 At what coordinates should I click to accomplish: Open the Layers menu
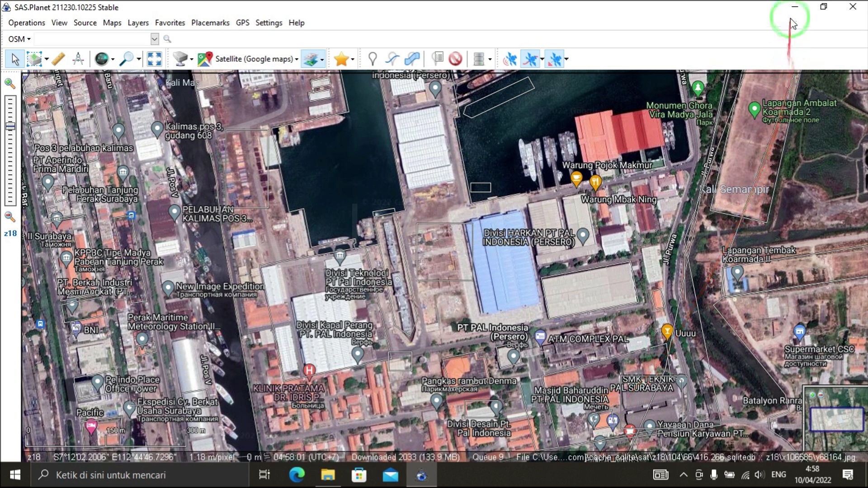pos(138,23)
